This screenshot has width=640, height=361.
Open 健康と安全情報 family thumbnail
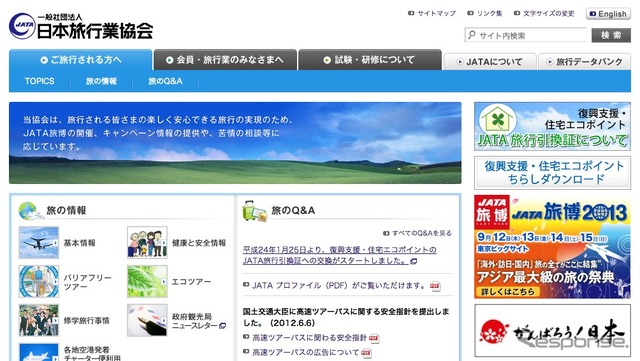click(x=147, y=243)
